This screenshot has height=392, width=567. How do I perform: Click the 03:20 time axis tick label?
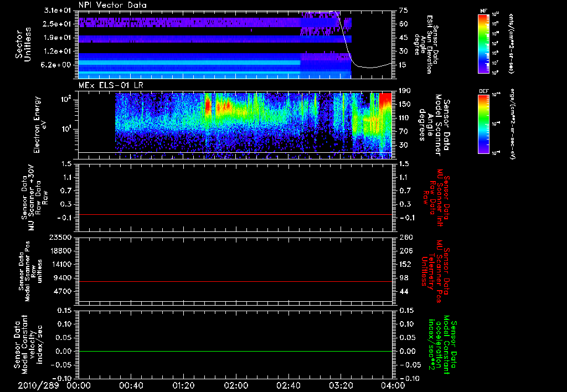click(x=341, y=385)
